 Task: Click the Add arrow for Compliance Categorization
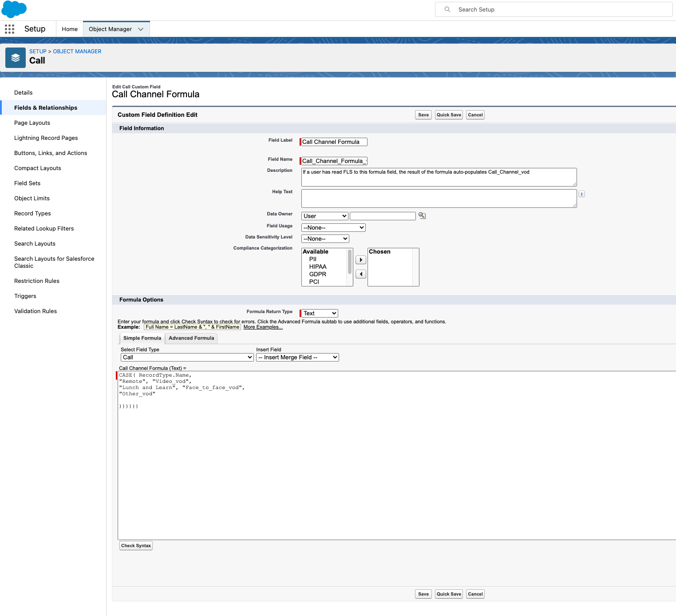pos(361,260)
